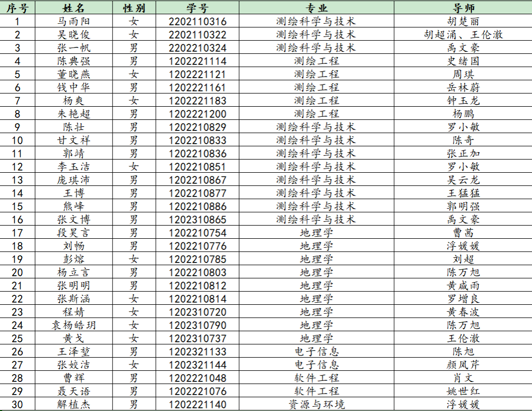Screen dimensions: 532x411
Task: Select row number 30 cell
Action: [x=17, y=405]
